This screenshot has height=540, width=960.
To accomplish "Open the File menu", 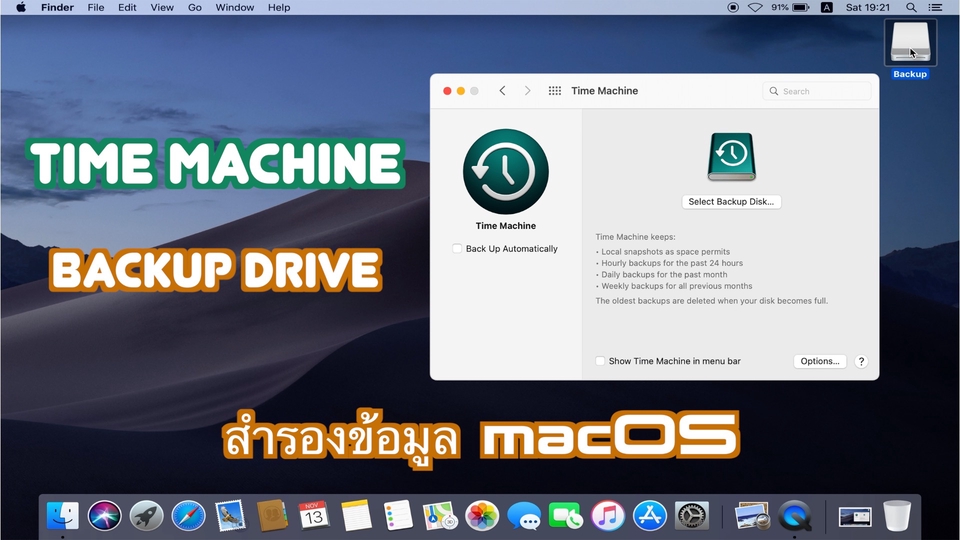I will click(96, 7).
